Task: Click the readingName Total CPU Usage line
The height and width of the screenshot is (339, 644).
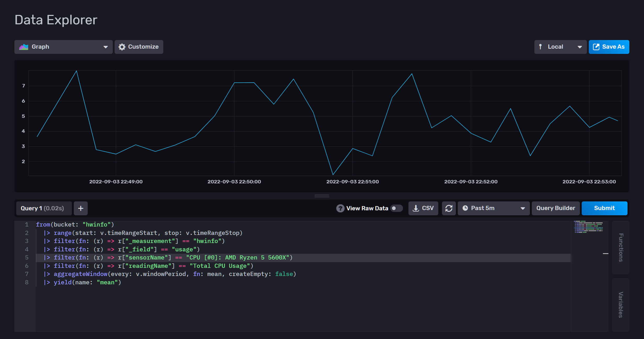Action: pos(148,266)
